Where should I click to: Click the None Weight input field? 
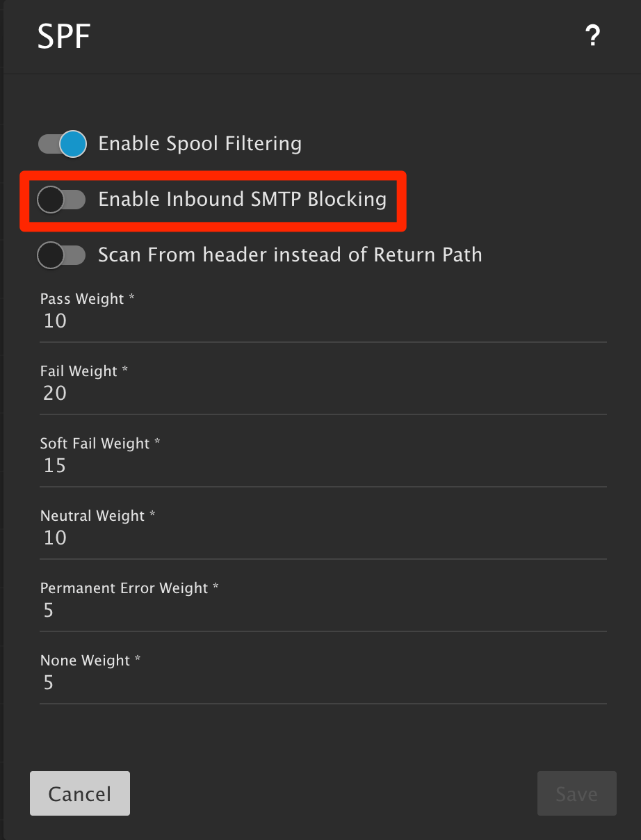[323, 683]
